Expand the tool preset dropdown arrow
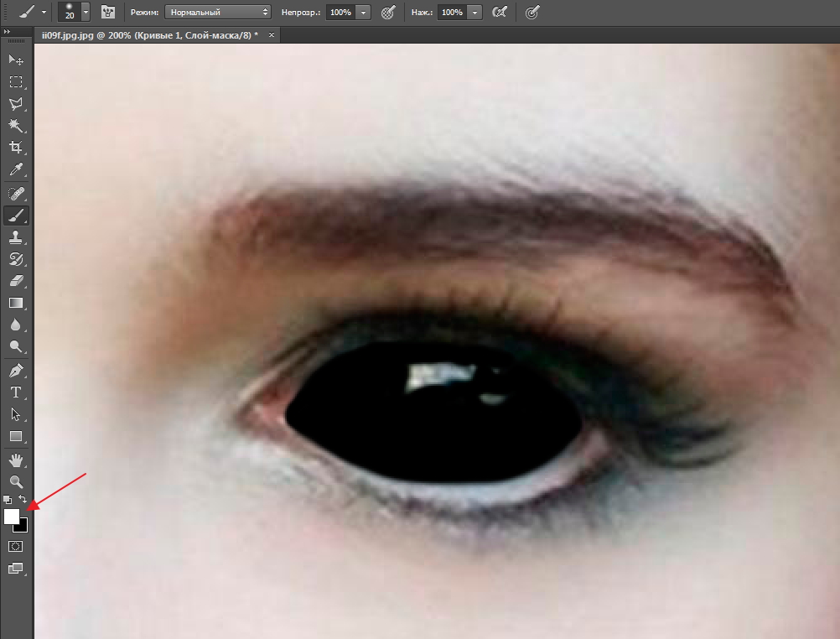 44,12
